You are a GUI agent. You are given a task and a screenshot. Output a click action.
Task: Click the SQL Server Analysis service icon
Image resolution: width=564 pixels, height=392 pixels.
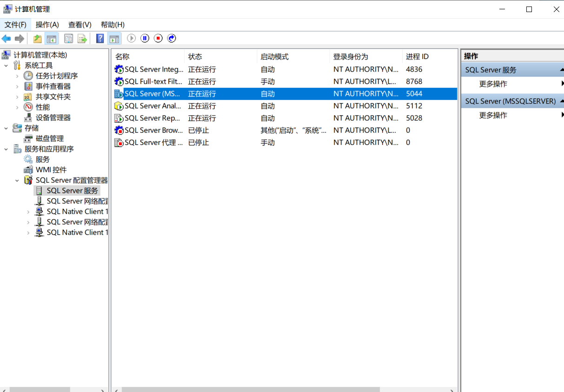tap(119, 106)
